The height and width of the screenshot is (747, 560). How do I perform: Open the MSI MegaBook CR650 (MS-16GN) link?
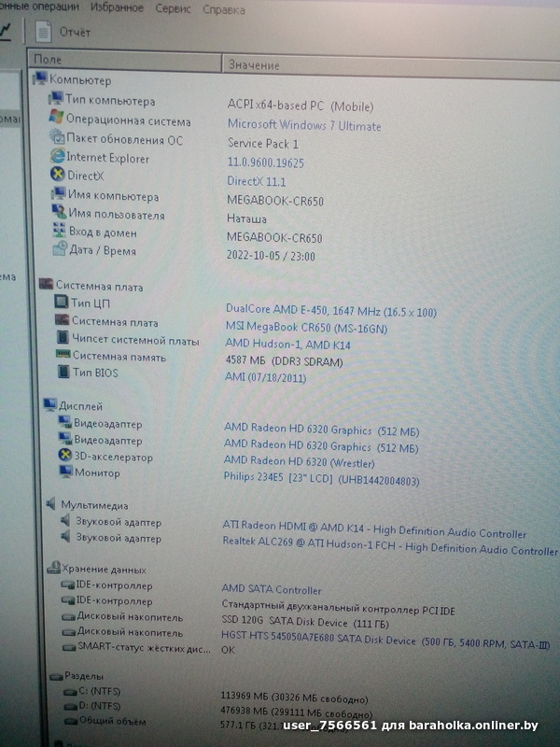[x=307, y=328]
